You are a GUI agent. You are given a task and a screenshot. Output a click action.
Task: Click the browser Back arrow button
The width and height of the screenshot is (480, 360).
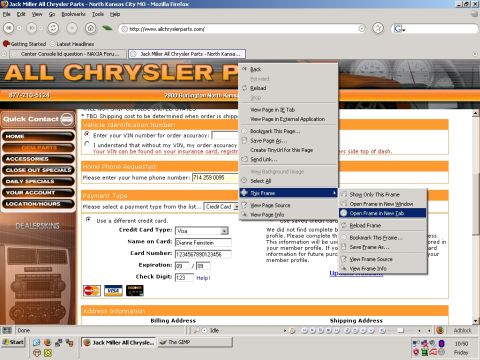9,28
